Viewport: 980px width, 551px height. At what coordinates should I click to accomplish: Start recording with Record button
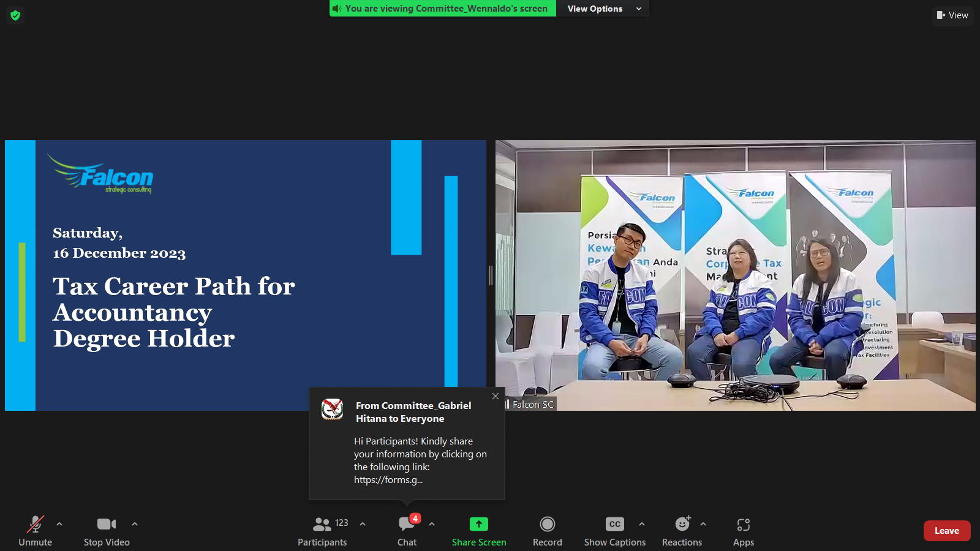547,530
